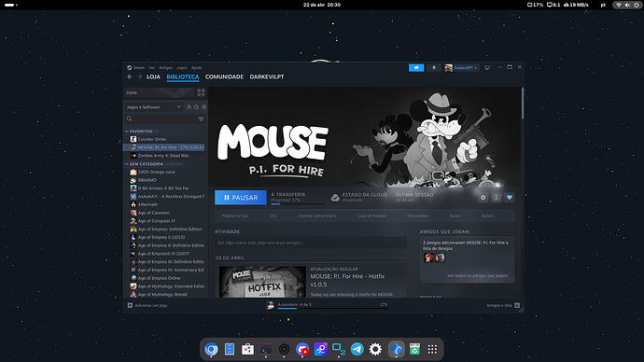Open the community hub link under the banner
Viewport: 644px width, 362px height.
pyautogui.click(x=317, y=216)
